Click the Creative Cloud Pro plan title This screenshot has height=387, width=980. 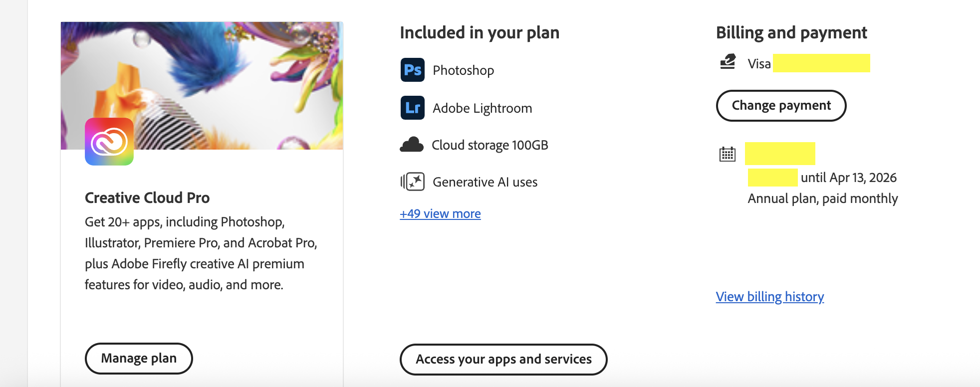click(x=147, y=198)
